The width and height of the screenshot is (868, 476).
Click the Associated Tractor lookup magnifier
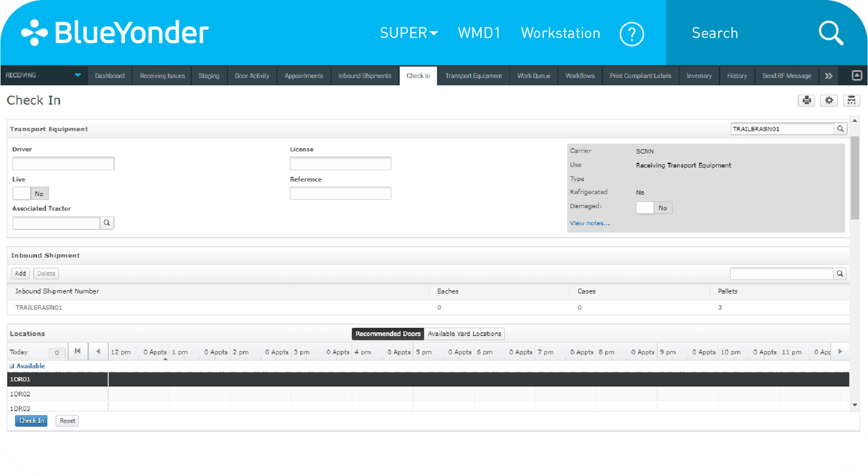106,222
